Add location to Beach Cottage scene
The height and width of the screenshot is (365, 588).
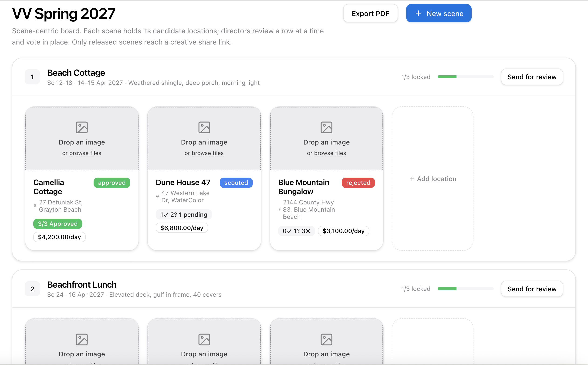(433, 179)
